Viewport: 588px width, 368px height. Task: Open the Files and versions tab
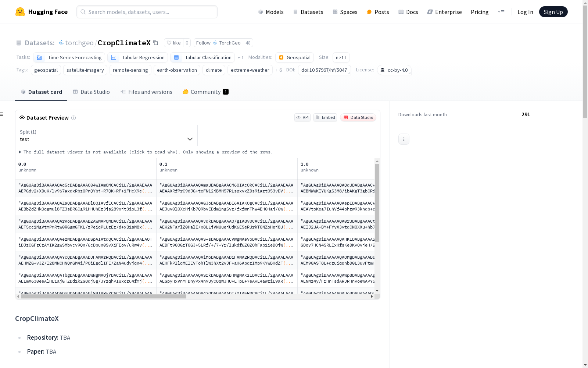(146, 92)
